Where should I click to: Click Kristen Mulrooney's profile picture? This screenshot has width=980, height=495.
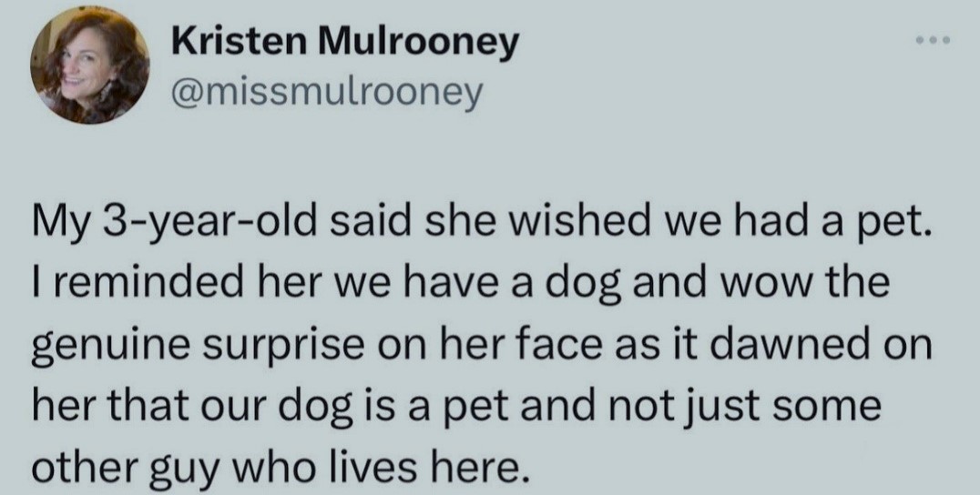90,70
